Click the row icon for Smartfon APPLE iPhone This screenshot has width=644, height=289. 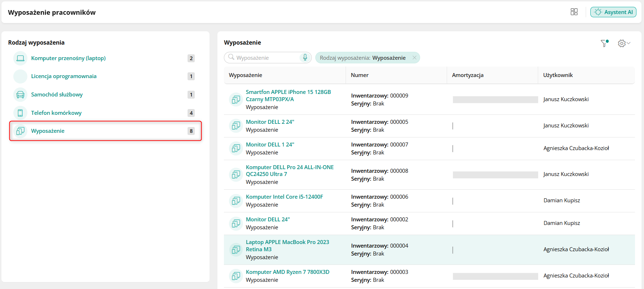pos(236,99)
